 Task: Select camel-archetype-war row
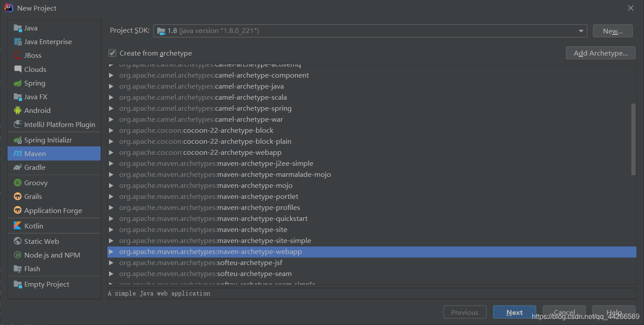coord(372,120)
